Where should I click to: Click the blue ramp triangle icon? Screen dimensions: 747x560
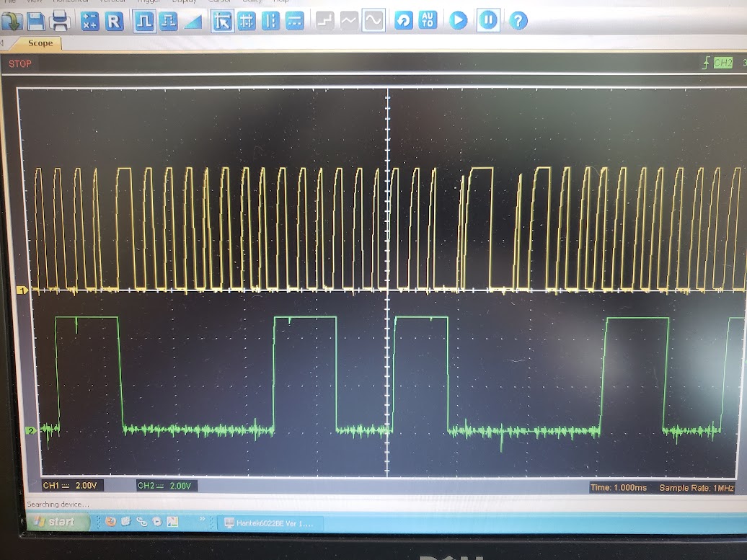click(193, 22)
